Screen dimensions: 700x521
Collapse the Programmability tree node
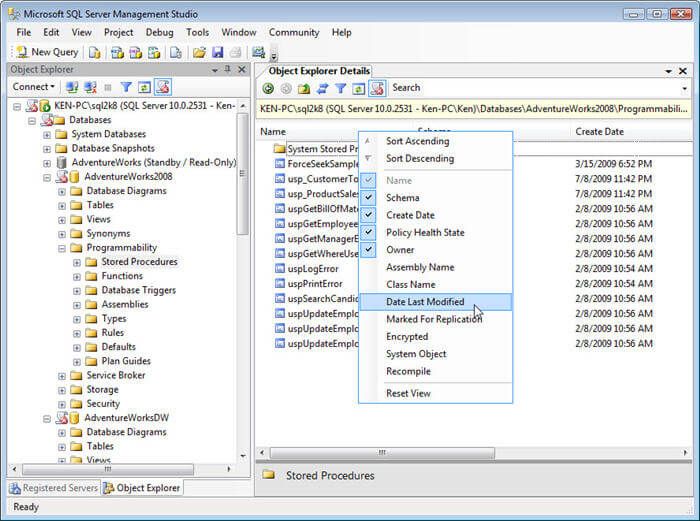[x=62, y=248]
